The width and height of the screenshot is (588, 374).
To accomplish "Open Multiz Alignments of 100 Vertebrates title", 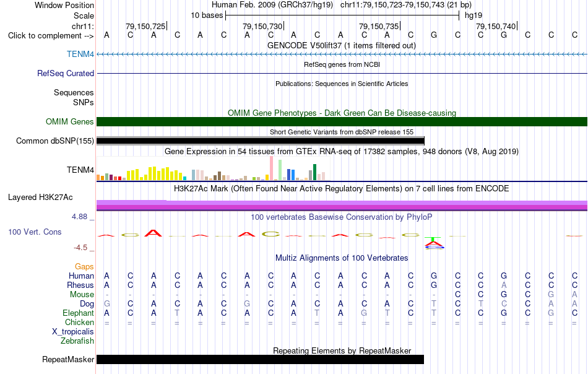I will tap(342, 258).
